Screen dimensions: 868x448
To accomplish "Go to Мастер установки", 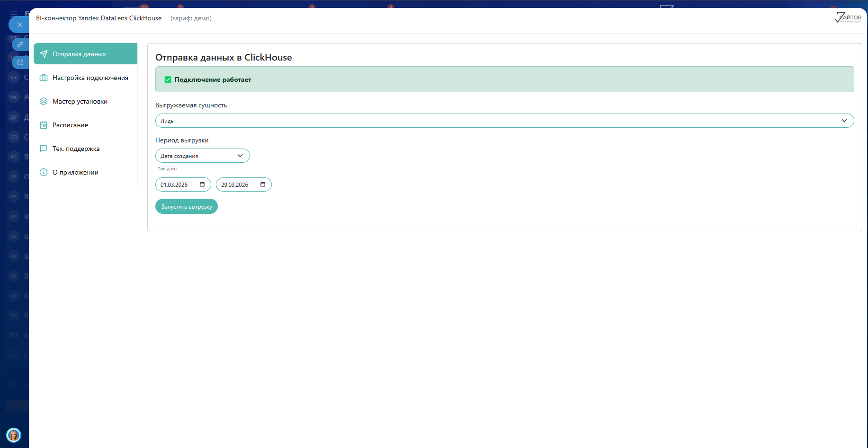I will click(x=85, y=101).
